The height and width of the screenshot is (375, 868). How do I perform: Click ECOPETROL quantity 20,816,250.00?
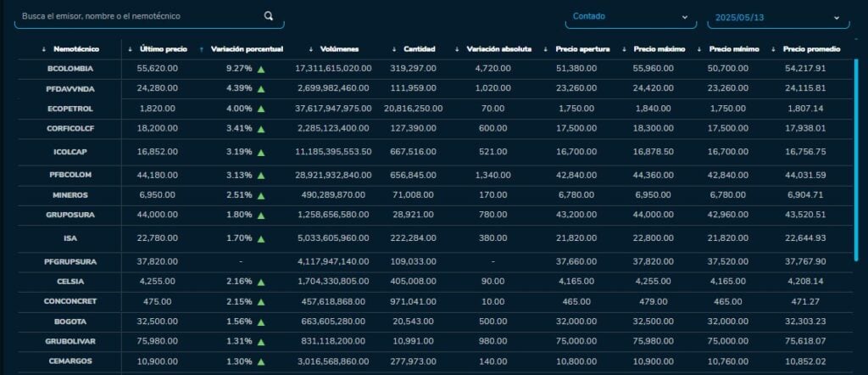413,109
